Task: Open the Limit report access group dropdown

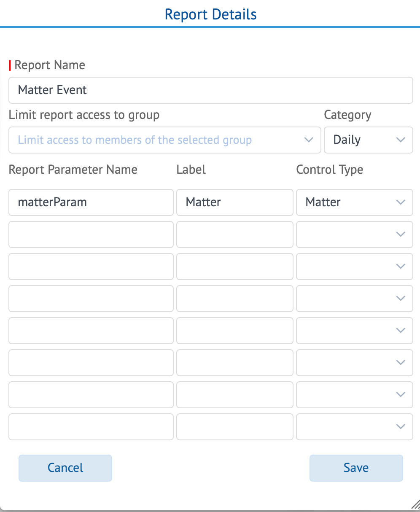Action: (164, 140)
